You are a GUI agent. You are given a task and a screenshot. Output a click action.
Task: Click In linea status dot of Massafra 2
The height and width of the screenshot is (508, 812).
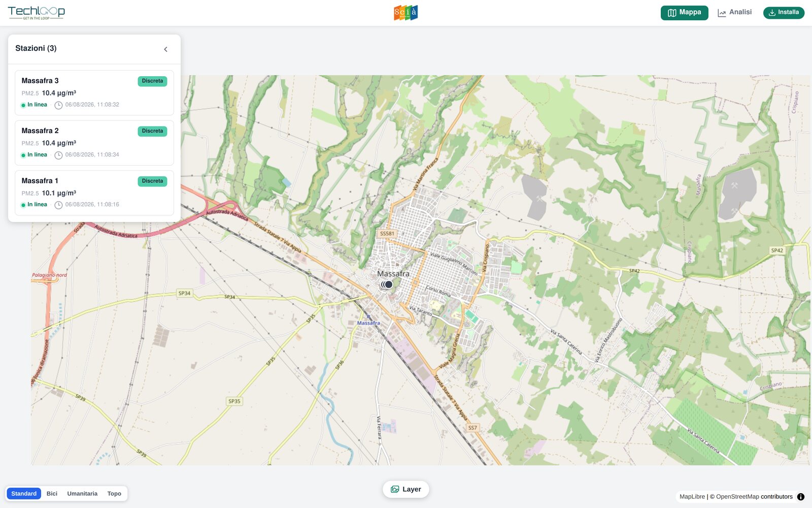tap(23, 155)
